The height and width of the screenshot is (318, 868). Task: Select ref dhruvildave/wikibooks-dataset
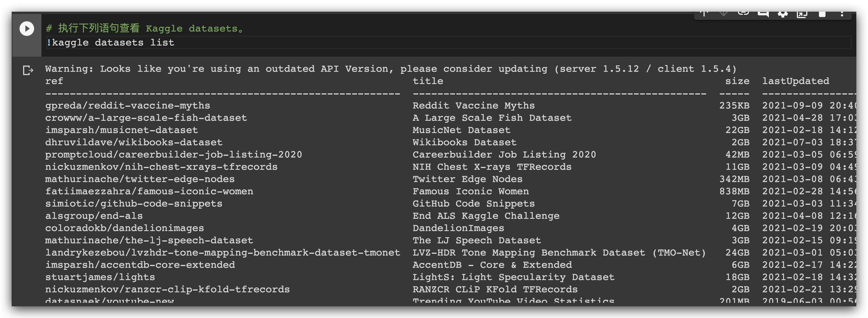tap(134, 142)
